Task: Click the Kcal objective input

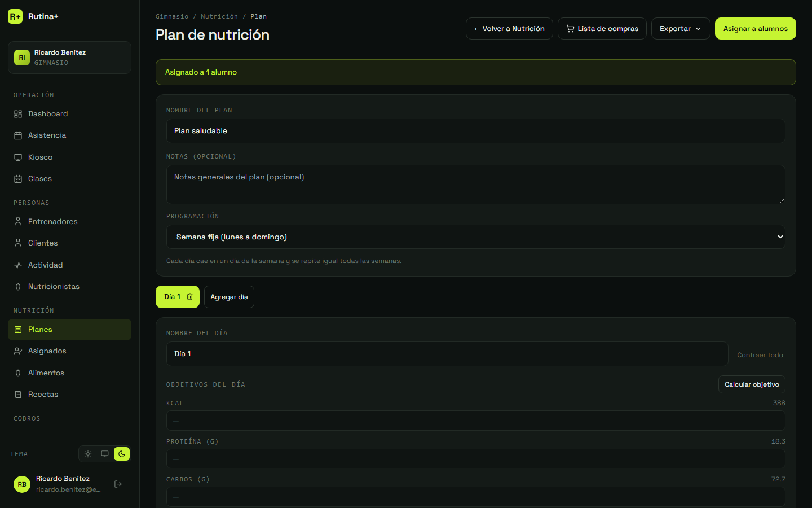Action: 476,421
